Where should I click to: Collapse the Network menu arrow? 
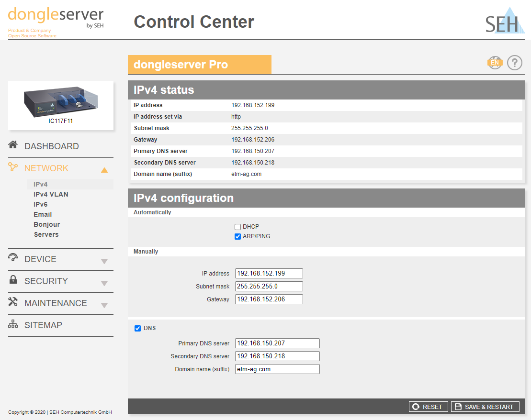click(104, 170)
